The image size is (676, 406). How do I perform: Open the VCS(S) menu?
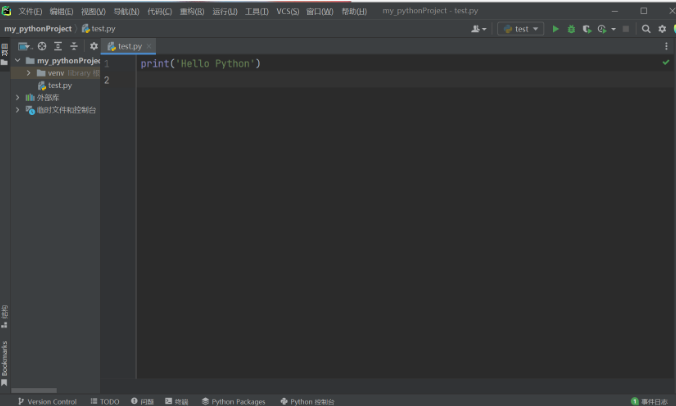[x=288, y=12]
